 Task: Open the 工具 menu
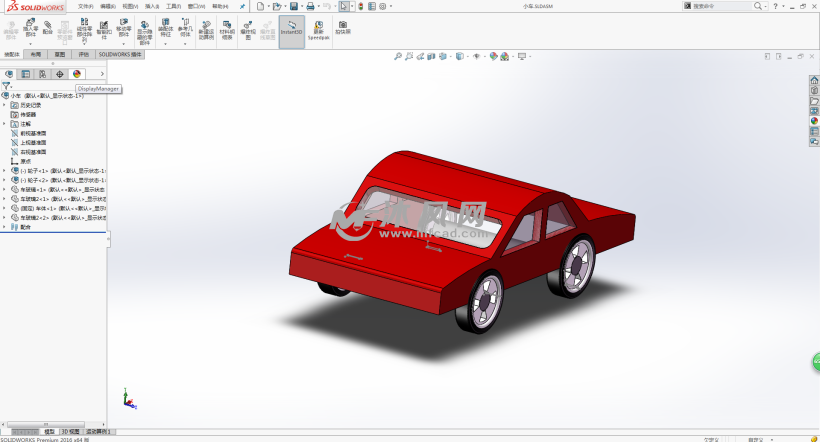[x=174, y=6]
